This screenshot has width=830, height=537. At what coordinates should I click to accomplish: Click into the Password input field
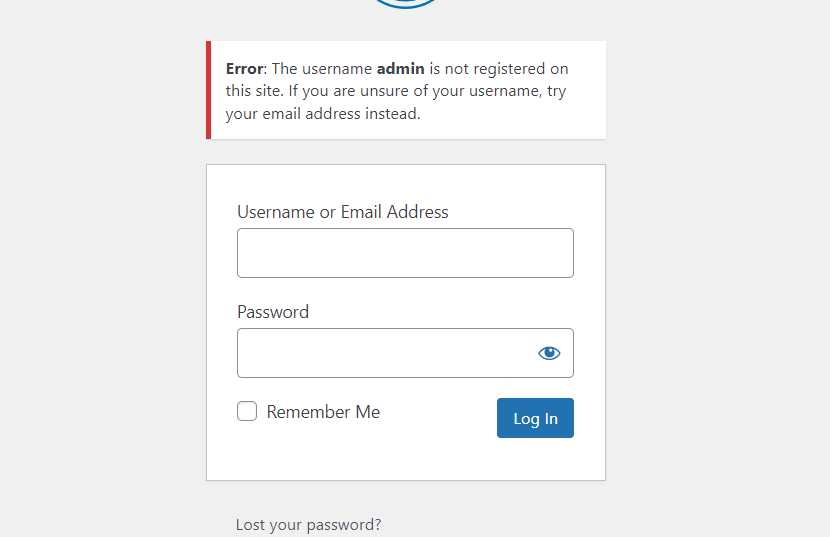[385, 353]
